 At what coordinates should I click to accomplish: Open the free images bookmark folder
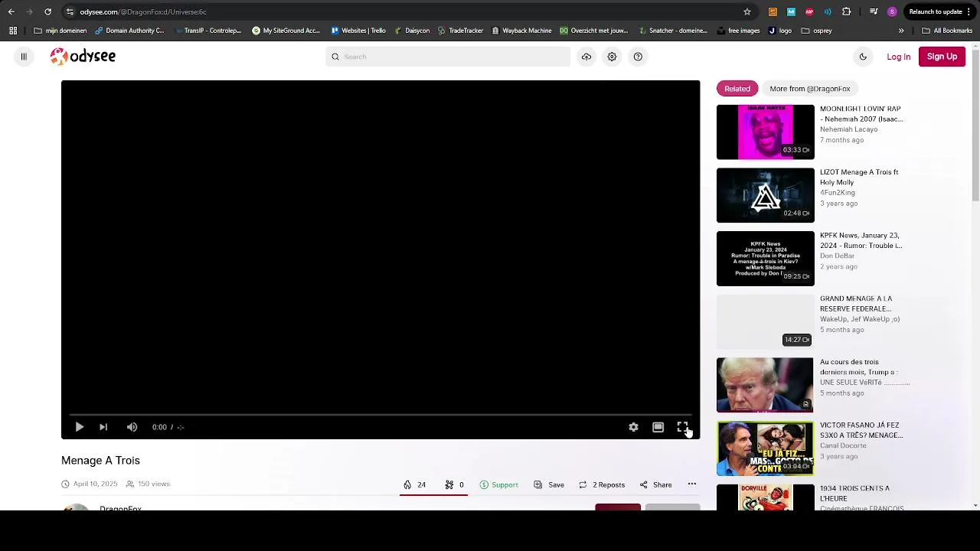click(x=738, y=31)
